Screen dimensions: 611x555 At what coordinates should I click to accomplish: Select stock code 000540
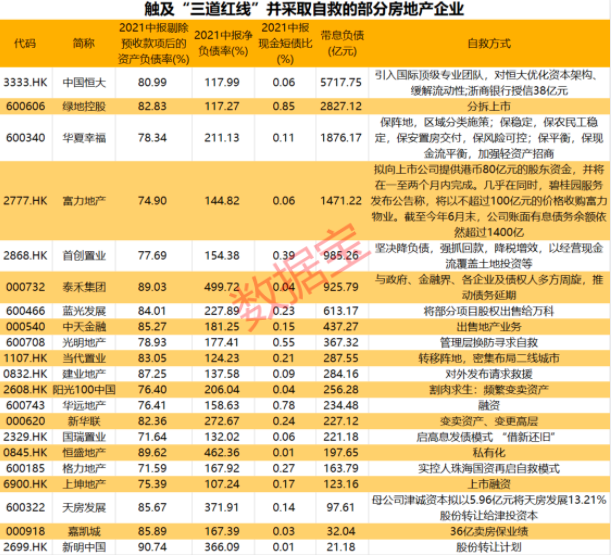point(25,327)
